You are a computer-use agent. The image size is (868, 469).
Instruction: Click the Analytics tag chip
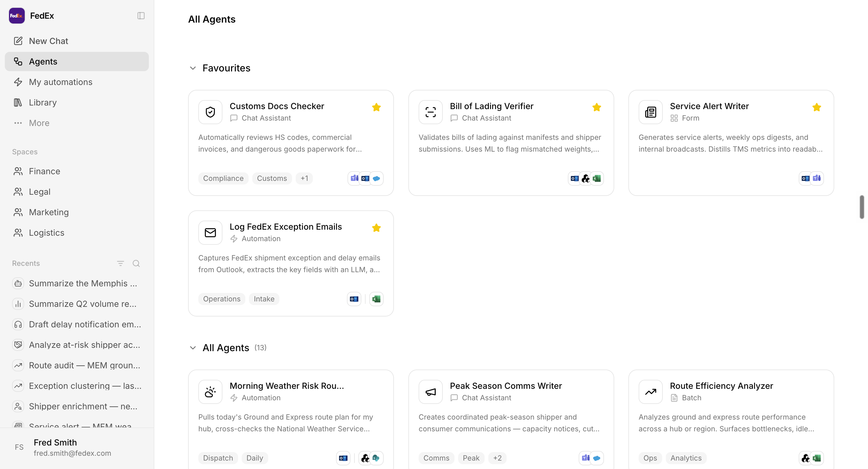point(686,458)
